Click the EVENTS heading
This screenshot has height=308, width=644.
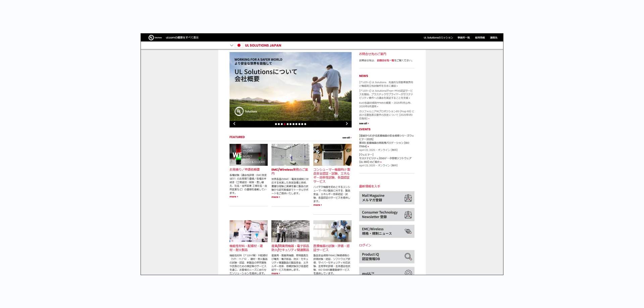click(x=365, y=129)
